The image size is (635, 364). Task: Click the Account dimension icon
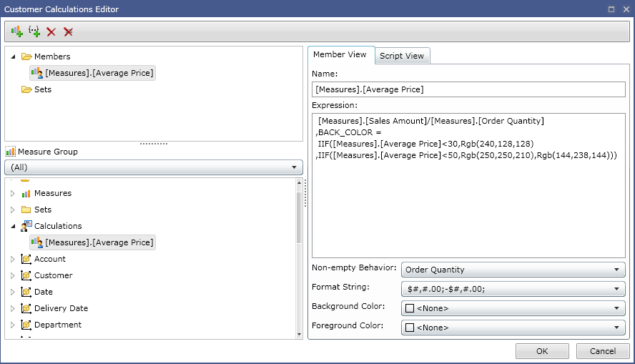point(26,259)
